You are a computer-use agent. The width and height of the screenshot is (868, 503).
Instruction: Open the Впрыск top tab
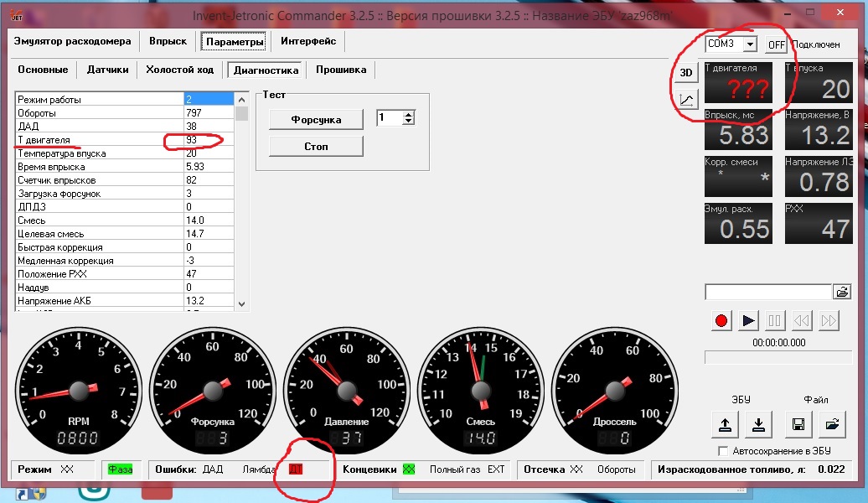168,41
